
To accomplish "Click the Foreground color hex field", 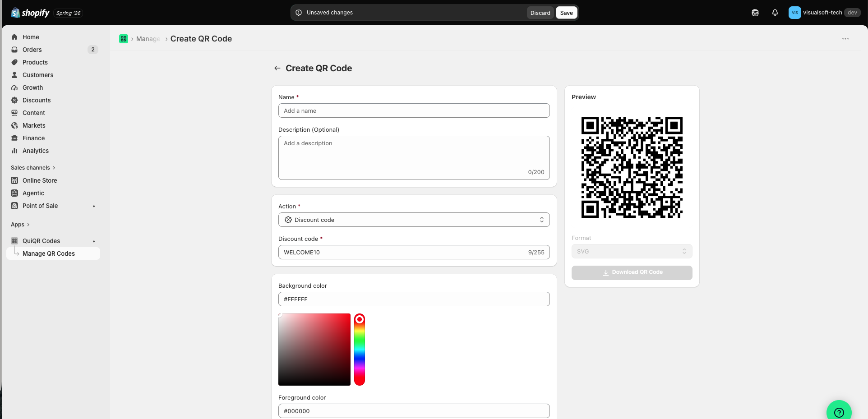I will (414, 411).
